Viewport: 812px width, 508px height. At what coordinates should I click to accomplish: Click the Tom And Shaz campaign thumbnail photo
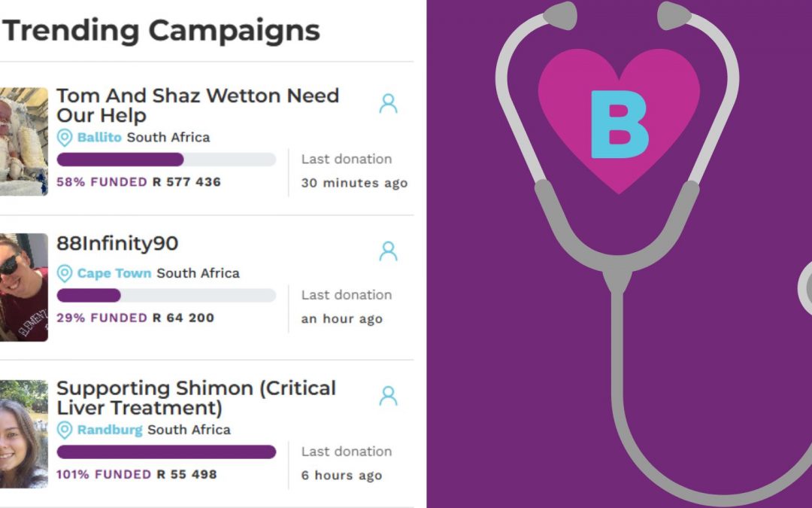23,141
